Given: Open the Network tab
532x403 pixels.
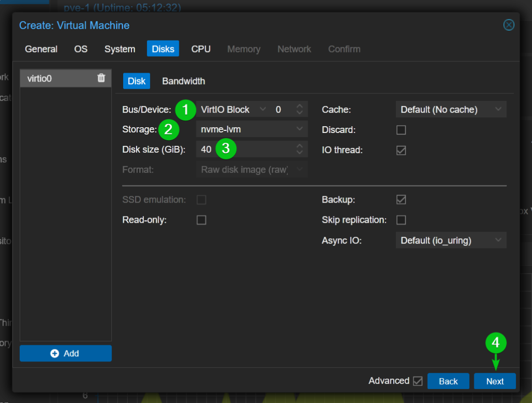Looking at the screenshot, I should 294,49.
